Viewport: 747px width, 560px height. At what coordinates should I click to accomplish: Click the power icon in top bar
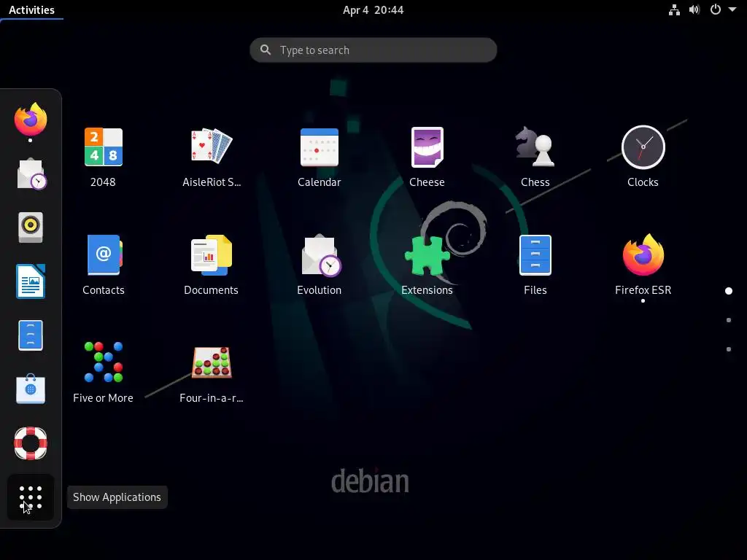click(x=716, y=9)
